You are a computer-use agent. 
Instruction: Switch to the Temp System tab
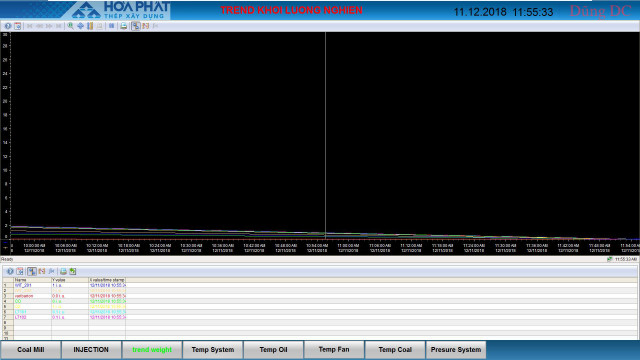[213, 350]
